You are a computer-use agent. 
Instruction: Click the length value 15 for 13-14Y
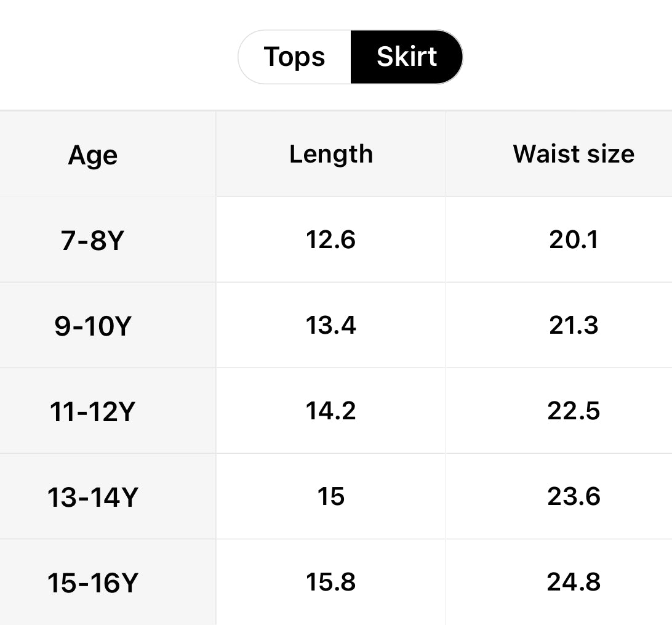tap(331, 496)
